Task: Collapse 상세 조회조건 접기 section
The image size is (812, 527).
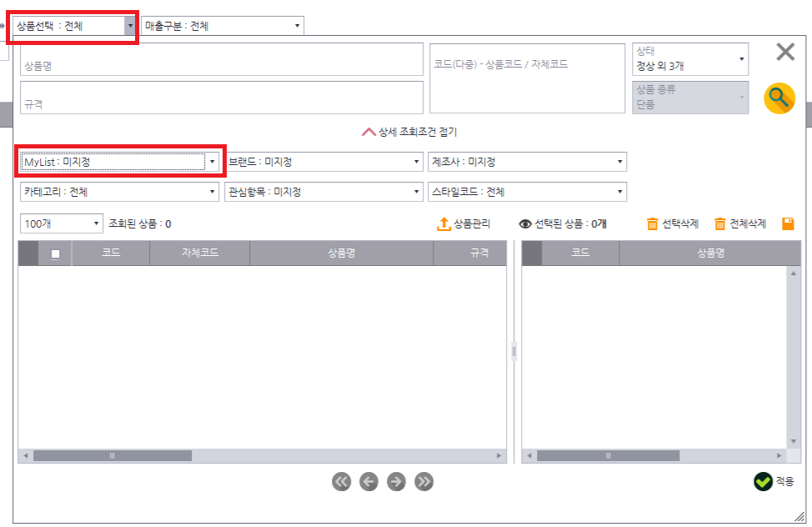Action: [x=409, y=132]
